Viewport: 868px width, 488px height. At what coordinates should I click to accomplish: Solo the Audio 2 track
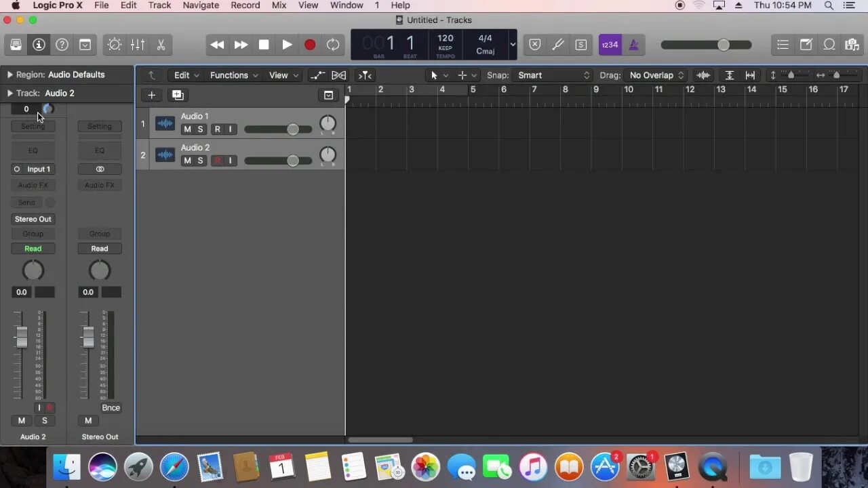point(200,160)
